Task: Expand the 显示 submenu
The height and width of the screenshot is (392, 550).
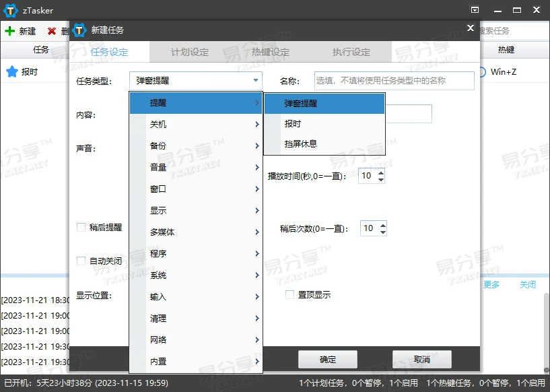Action: (x=196, y=211)
